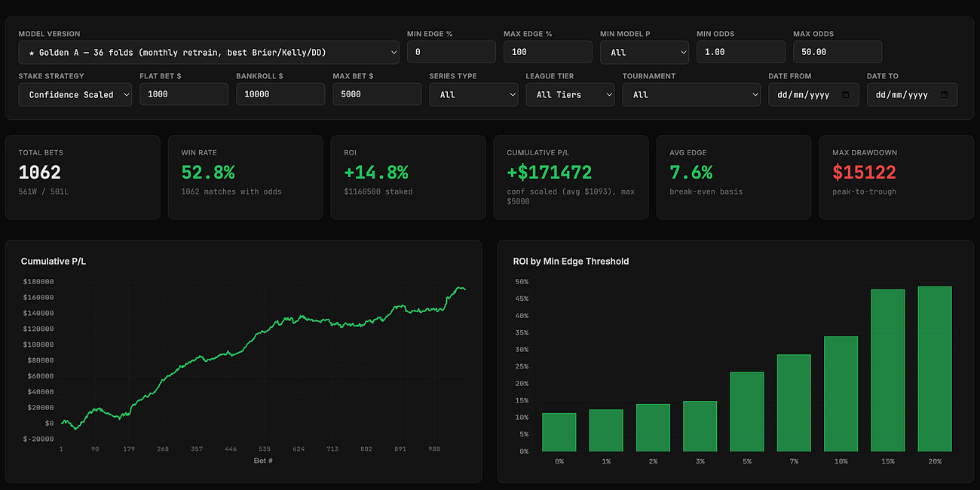Click the 2% bar in ROI chart

653,427
